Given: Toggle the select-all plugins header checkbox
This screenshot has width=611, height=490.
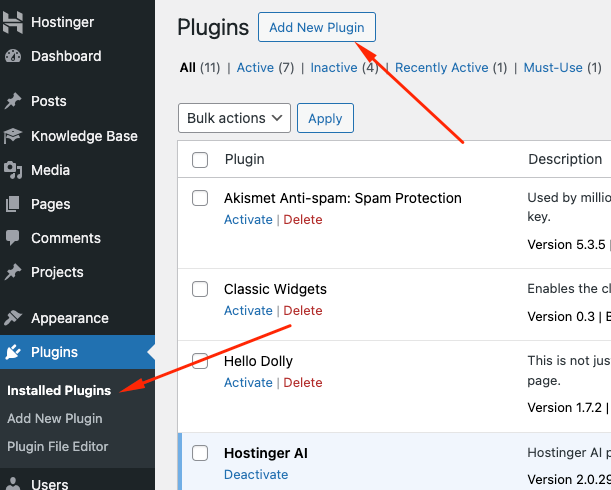Looking at the screenshot, I should click(x=200, y=160).
